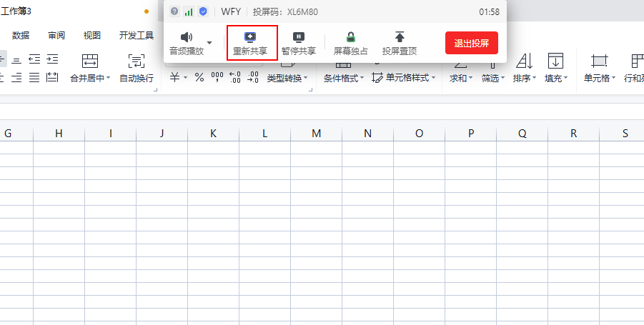Open alignment settings dialog launcher
Screen dimensions: 644x325
pyautogui.click(x=156, y=89)
